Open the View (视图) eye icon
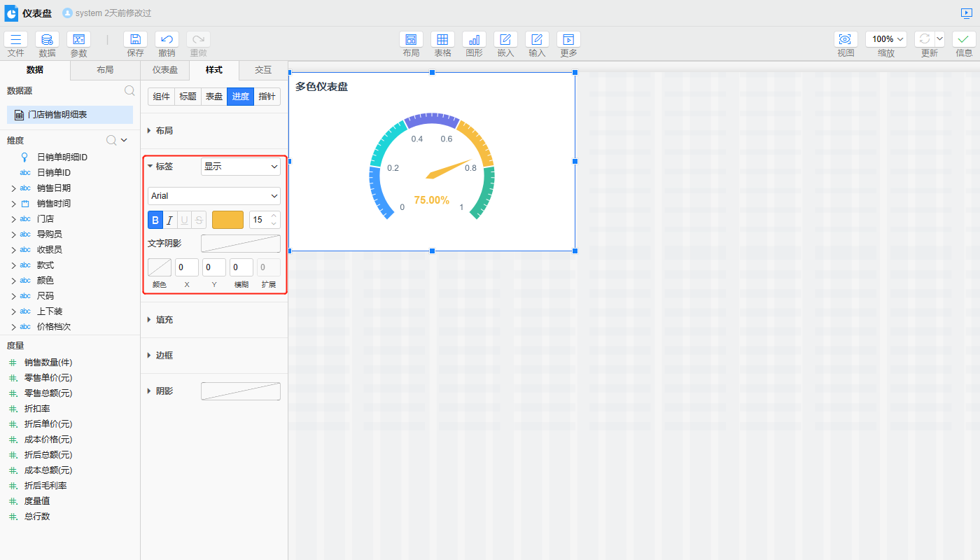The width and height of the screenshot is (980, 560). coord(846,40)
